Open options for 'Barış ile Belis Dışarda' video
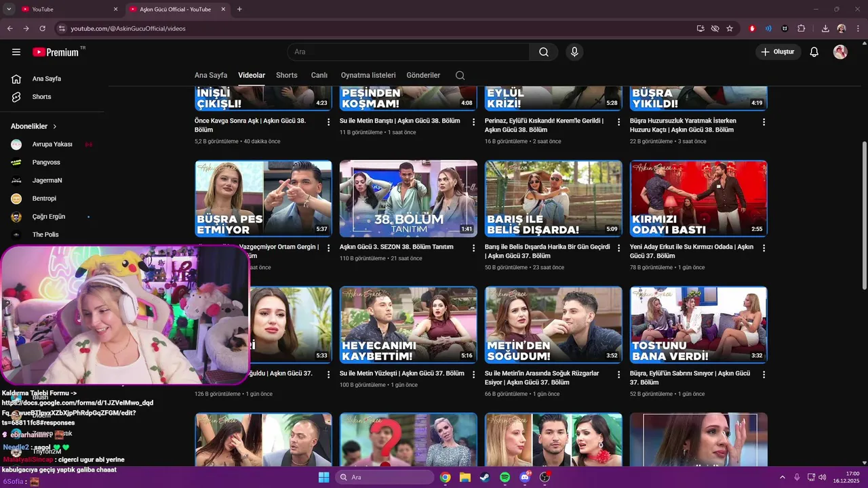This screenshot has width=868, height=488. point(618,248)
